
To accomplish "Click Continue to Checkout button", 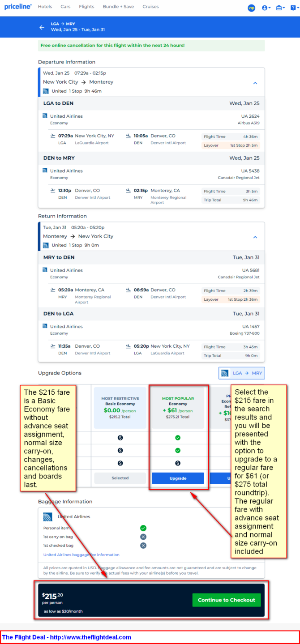I will [227, 600].
